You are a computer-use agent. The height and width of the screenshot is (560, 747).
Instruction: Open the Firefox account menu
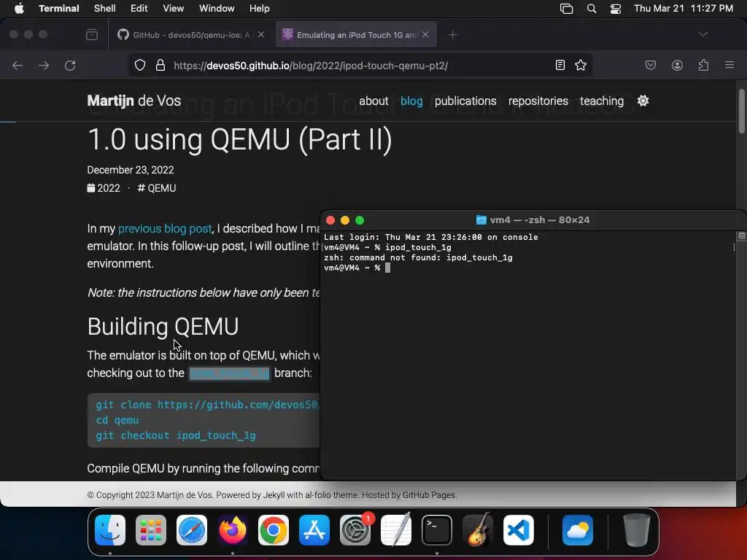tap(677, 65)
